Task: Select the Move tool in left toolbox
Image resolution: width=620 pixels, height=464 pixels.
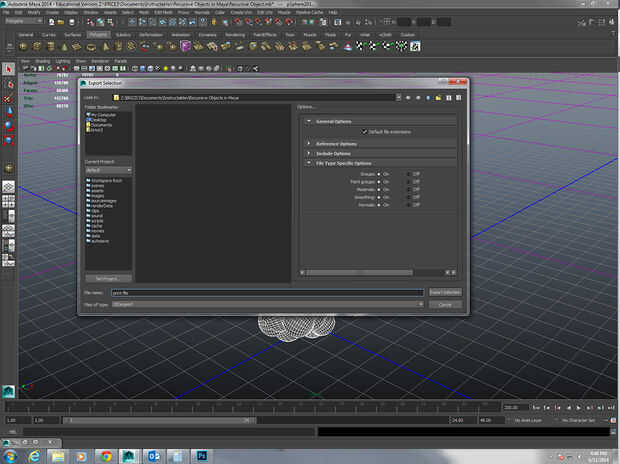Action: tap(8, 112)
